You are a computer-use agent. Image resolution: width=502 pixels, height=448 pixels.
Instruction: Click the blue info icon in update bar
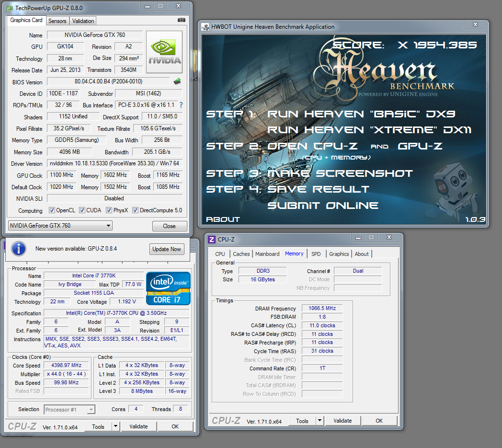coord(19,249)
